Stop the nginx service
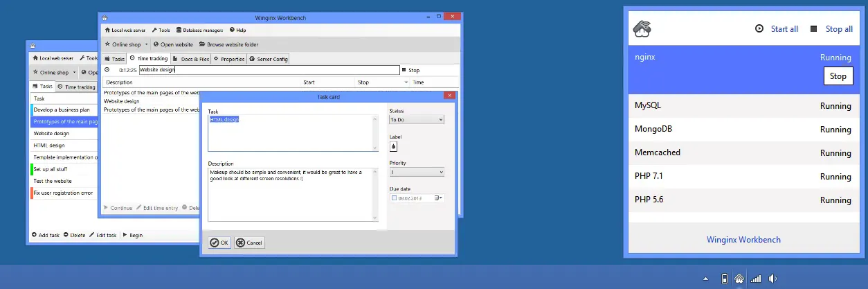The height and width of the screenshot is (289, 868). [x=838, y=76]
